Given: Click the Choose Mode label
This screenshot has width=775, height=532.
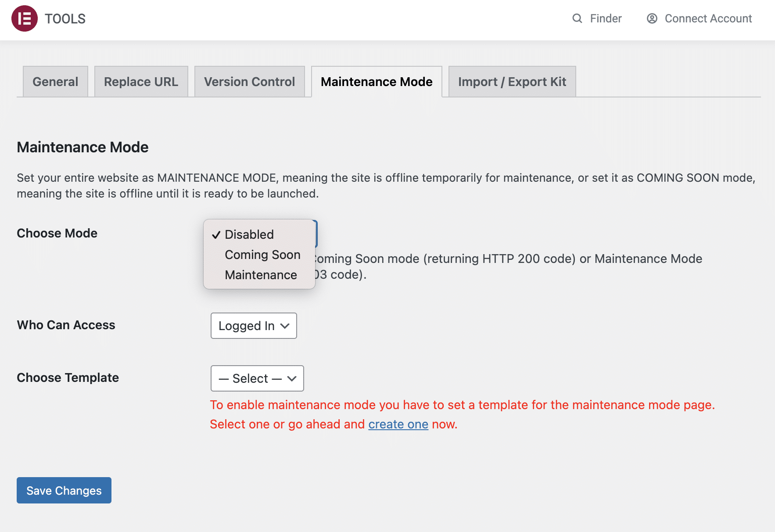Looking at the screenshot, I should click(x=57, y=233).
